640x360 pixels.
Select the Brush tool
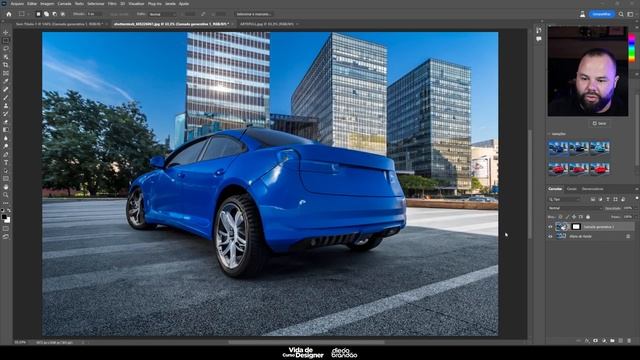point(6,98)
